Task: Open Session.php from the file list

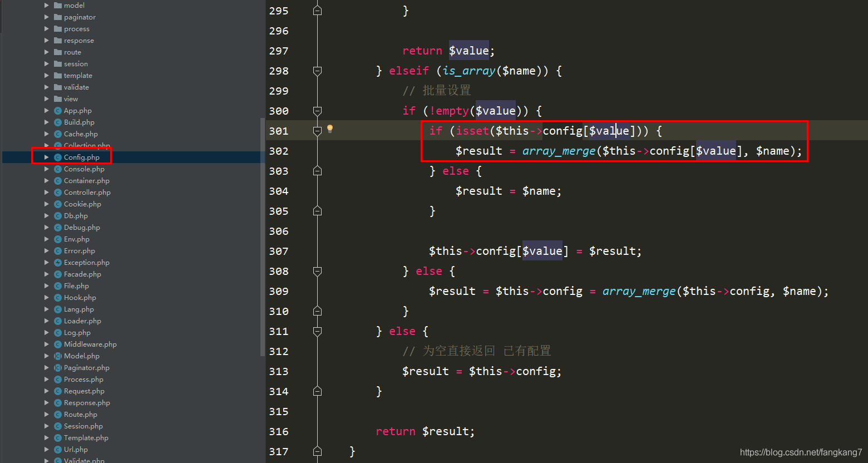Action: (x=83, y=426)
